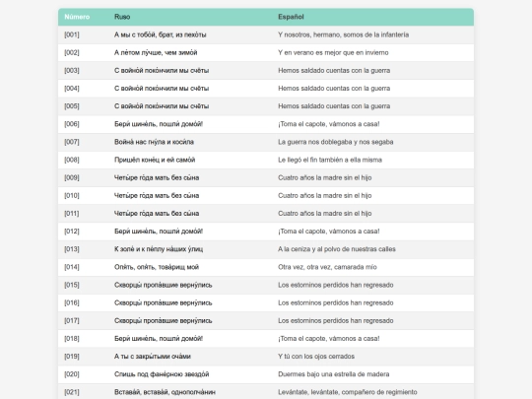Image resolution: width=532 pixels, height=399 pixels.
Task: Select the row number [012]
Action: coord(72,232)
